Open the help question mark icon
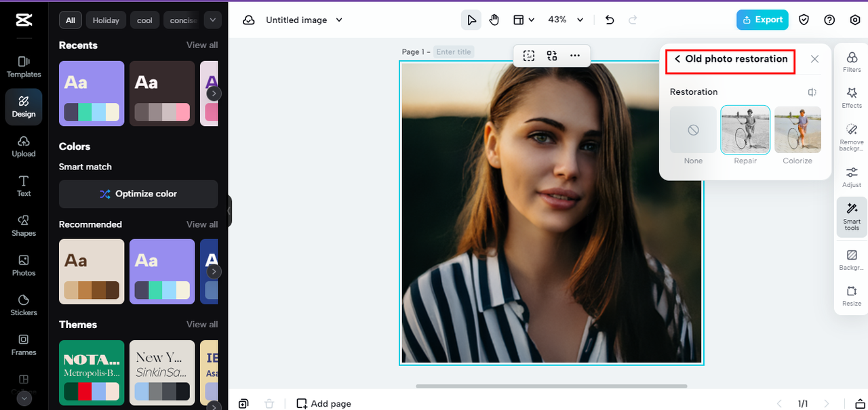The image size is (868, 410). [829, 20]
